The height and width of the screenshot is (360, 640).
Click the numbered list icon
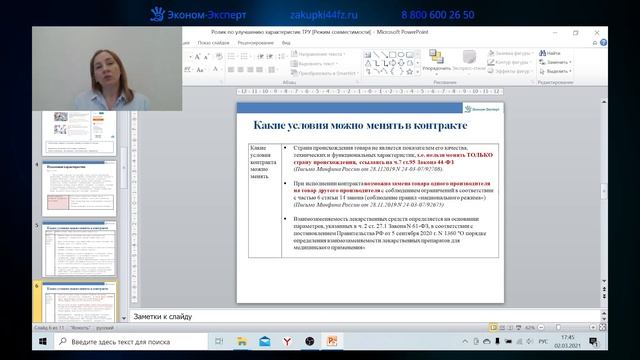pos(244,56)
